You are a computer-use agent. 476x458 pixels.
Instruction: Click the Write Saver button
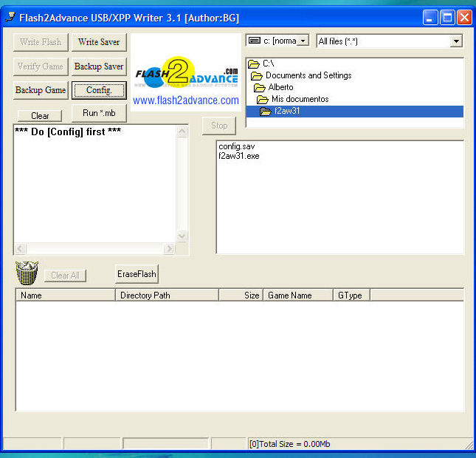click(99, 42)
